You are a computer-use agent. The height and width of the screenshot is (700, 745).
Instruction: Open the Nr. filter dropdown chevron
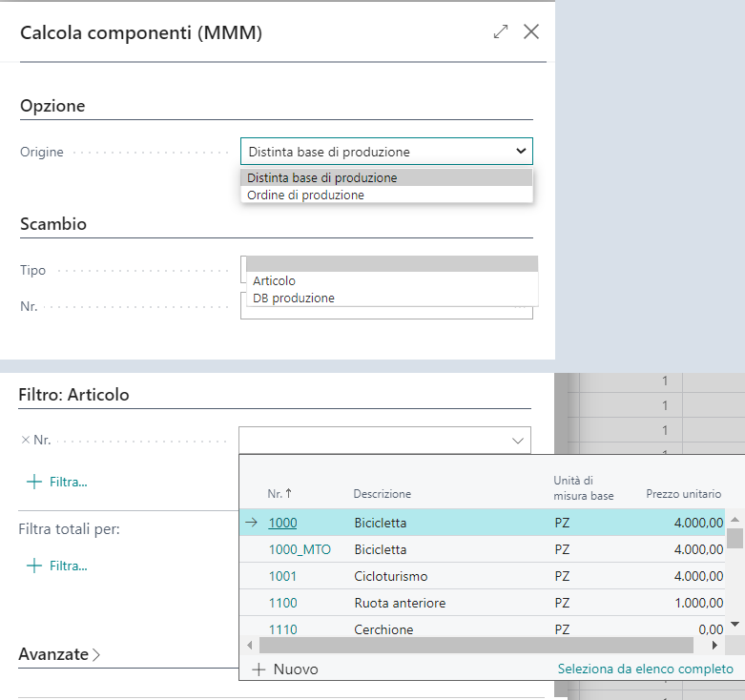(x=518, y=441)
